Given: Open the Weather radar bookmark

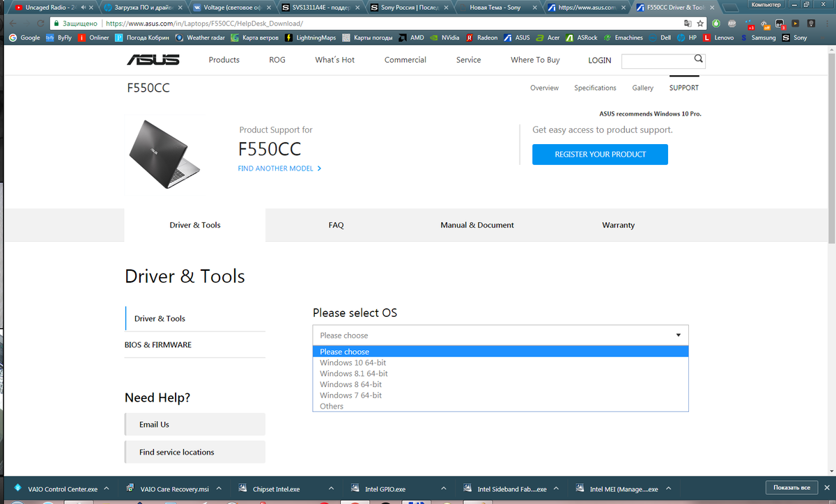Looking at the screenshot, I should coord(200,38).
